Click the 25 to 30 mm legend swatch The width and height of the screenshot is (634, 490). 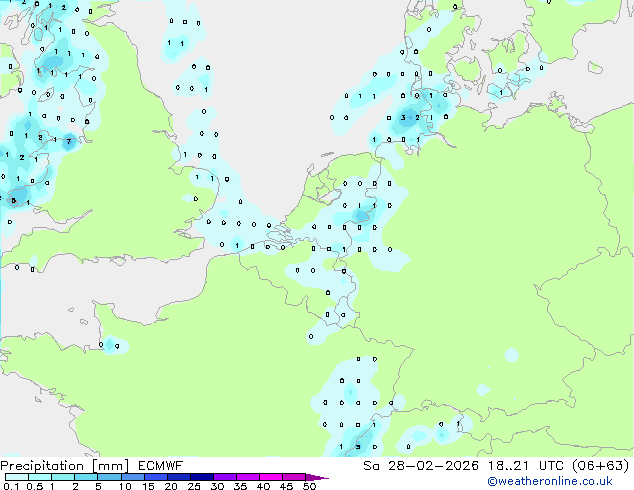point(202,477)
